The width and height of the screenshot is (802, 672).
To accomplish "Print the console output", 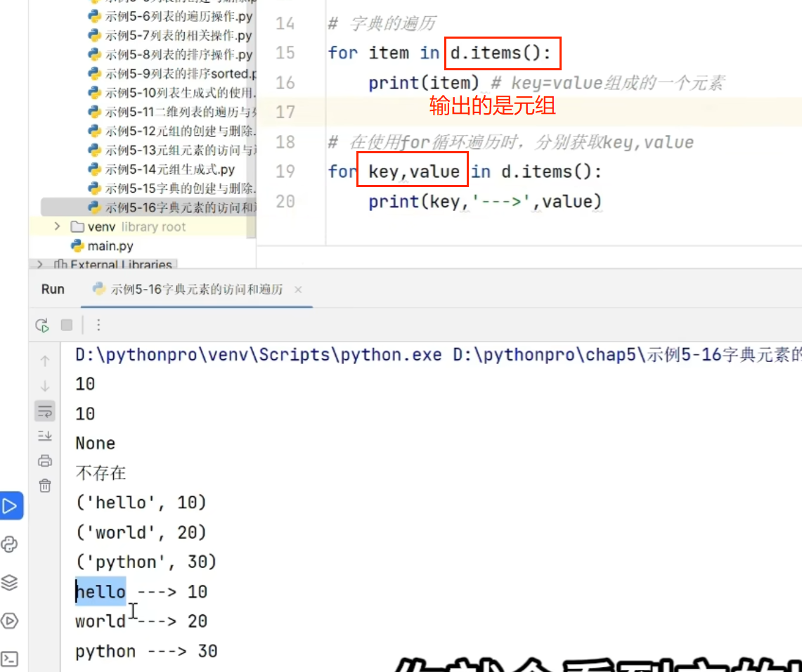I will click(45, 460).
